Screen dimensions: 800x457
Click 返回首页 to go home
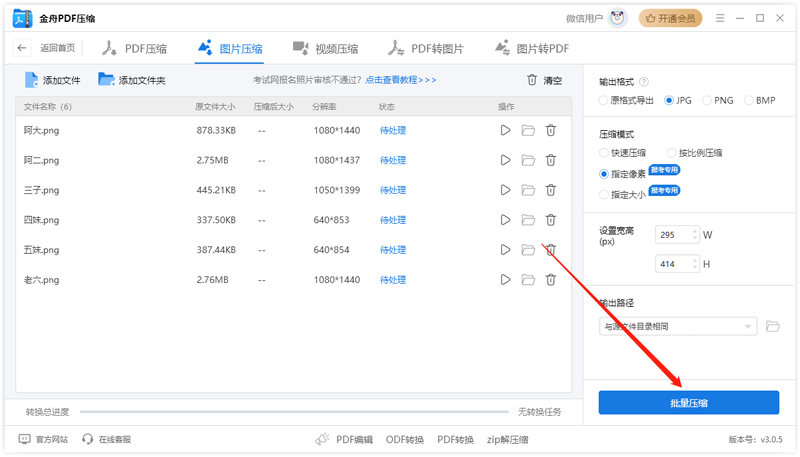[58, 48]
